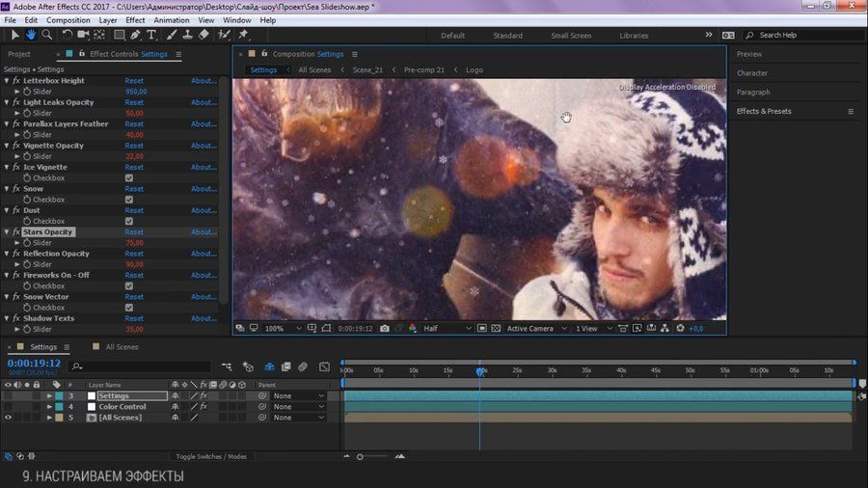Screen dimensions: 868x488
Task: Select the Eraser tool
Action: (203, 36)
